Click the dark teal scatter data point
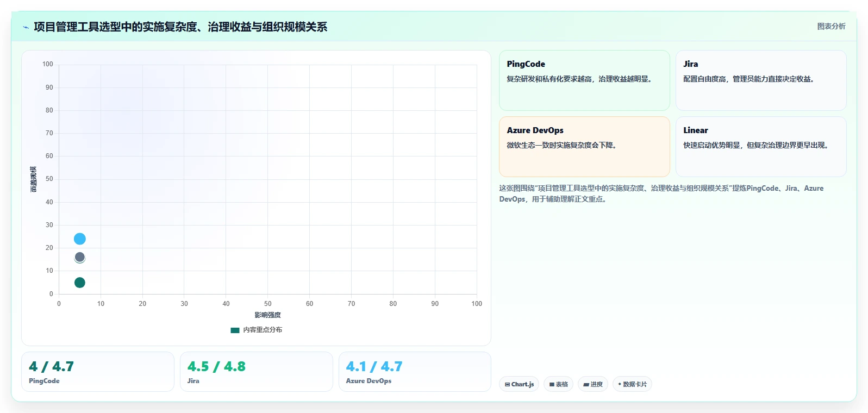This screenshot has height=413, width=868. click(80, 283)
